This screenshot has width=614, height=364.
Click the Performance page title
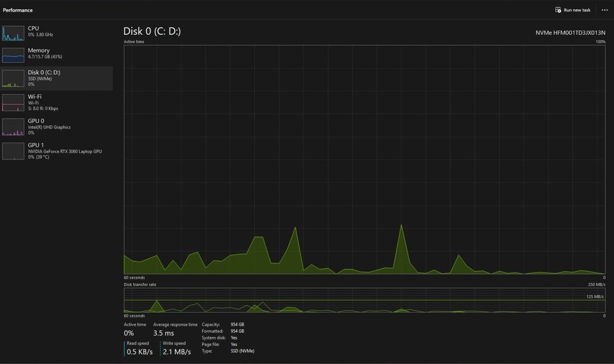(18, 10)
